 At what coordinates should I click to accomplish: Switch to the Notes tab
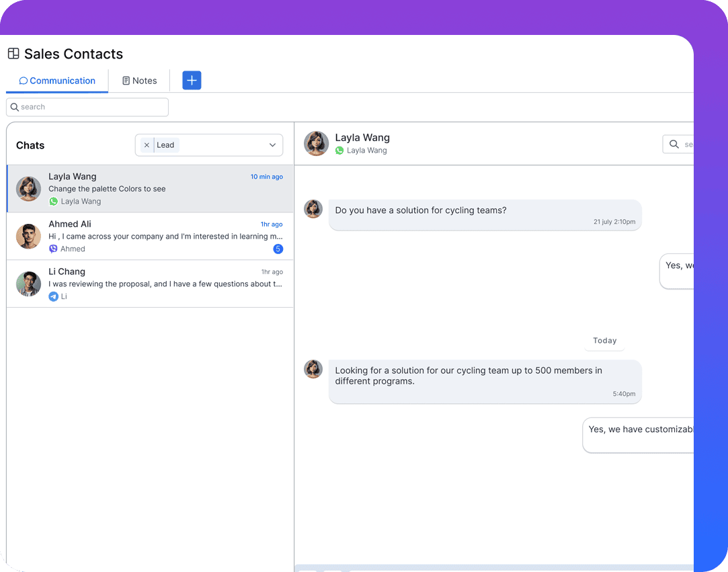pyautogui.click(x=139, y=81)
